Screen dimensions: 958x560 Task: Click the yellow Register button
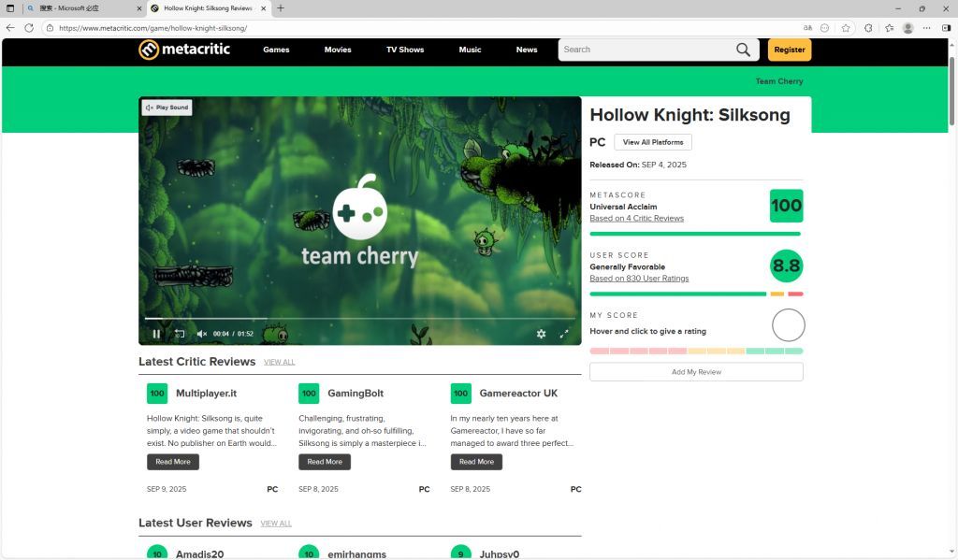(x=789, y=50)
